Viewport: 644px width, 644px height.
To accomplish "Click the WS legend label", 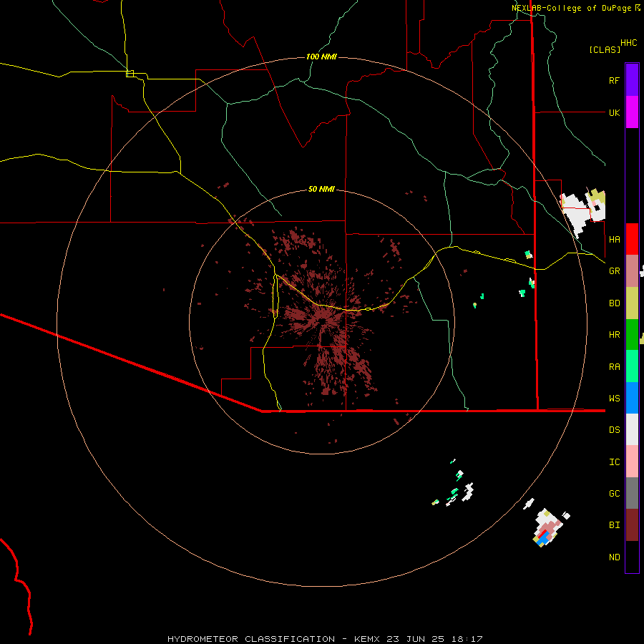I will click(x=614, y=399).
